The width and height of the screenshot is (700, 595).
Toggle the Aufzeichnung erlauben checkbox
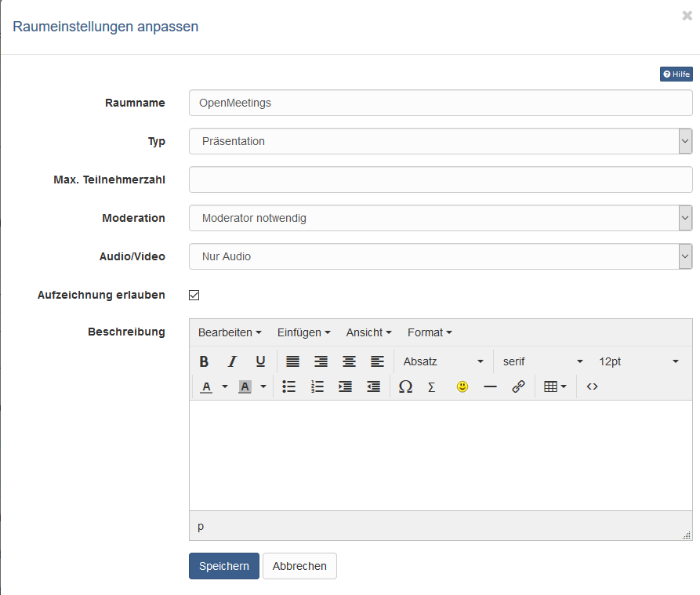[x=192, y=295]
